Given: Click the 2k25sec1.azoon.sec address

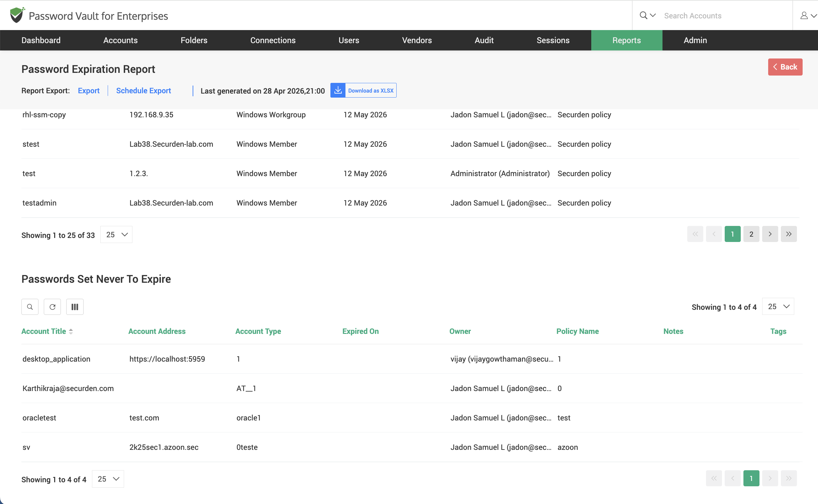Looking at the screenshot, I should [164, 447].
